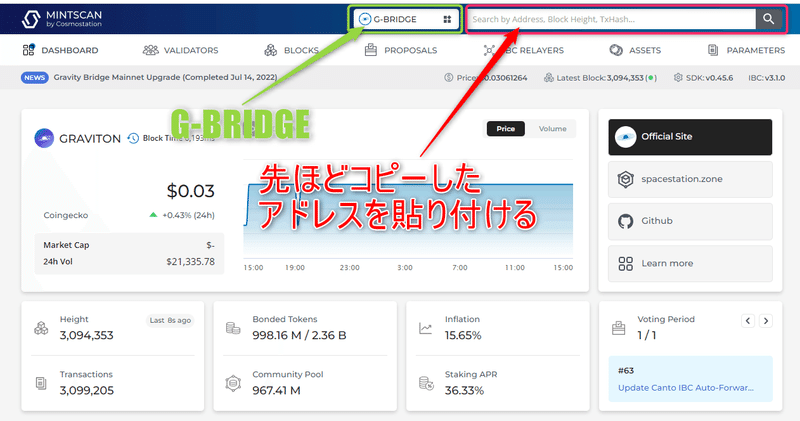Click the Community Pool icon
800x421 pixels.
pos(233,383)
